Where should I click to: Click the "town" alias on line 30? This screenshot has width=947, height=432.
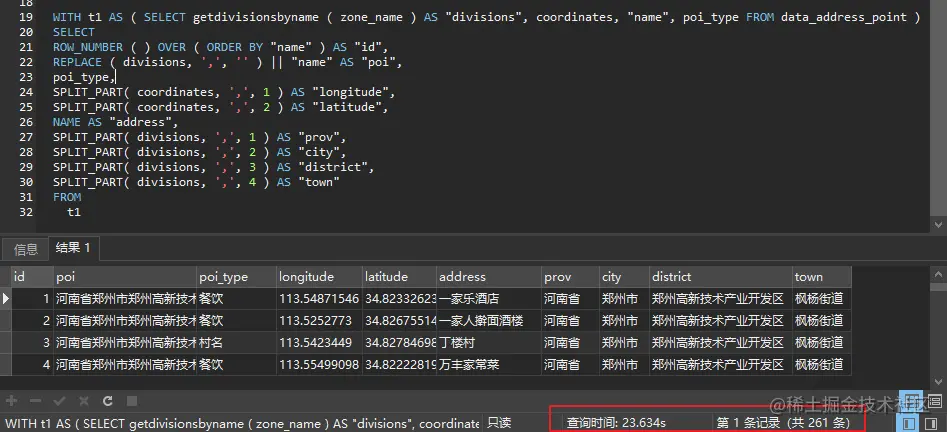point(318,182)
